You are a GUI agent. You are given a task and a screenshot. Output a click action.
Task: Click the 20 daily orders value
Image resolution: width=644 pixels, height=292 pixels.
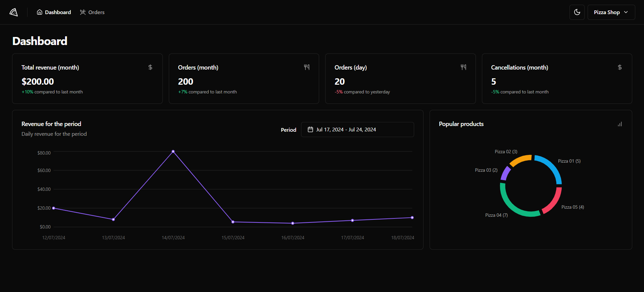pyautogui.click(x=340, y=82)
